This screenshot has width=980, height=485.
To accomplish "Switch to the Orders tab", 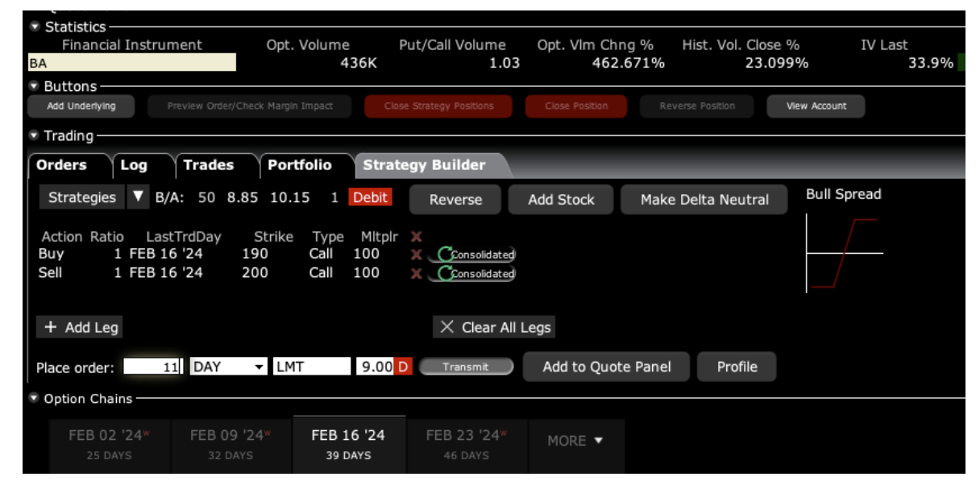I will (x=61, y=165).
